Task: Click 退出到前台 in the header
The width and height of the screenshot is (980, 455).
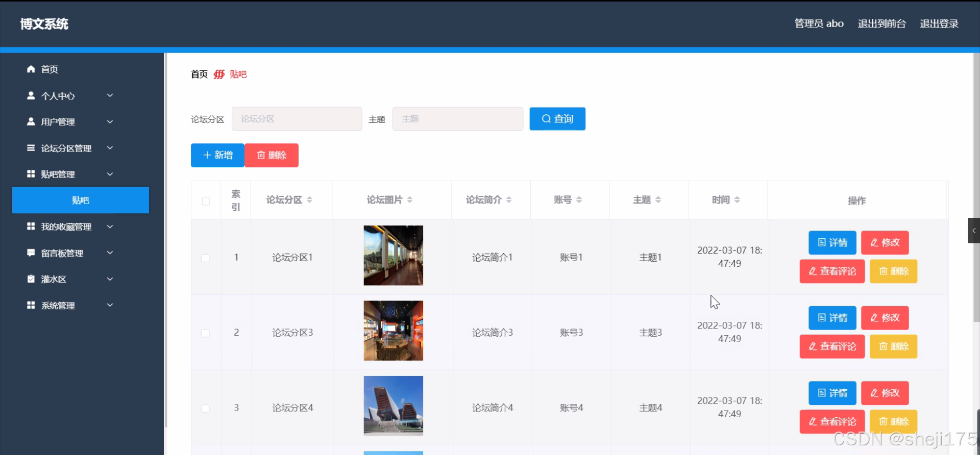Action: (881, 24)
